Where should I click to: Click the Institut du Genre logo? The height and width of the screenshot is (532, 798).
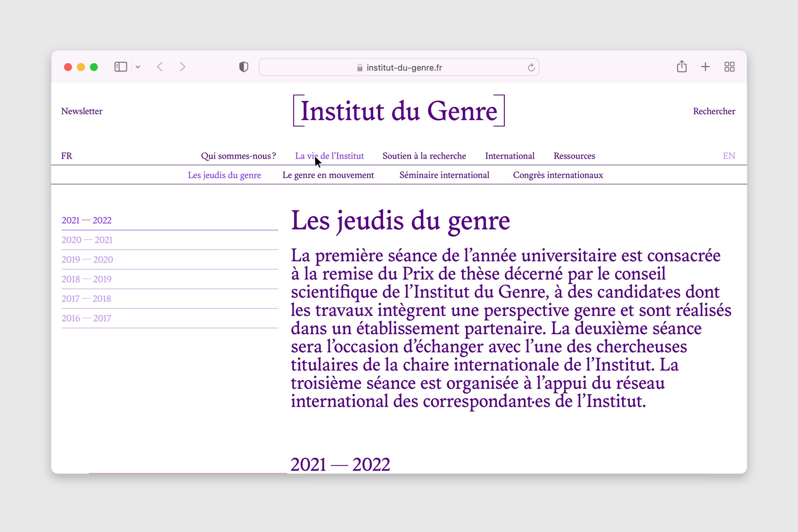[399, 111]
